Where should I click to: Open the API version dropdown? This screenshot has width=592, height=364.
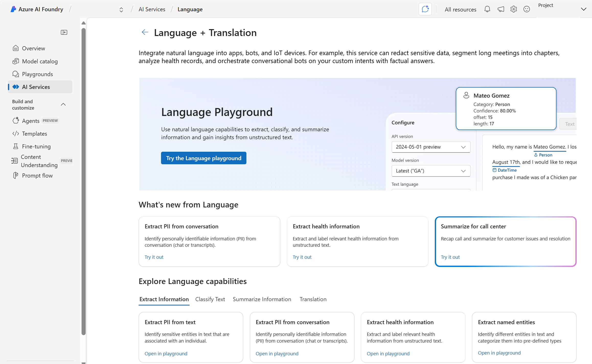coord(431,147)
